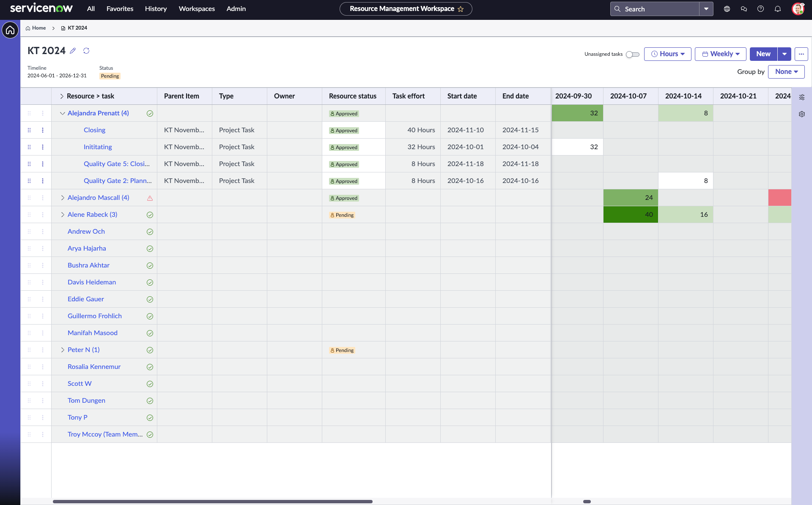
Task: Open the Workspaces menu
Action: click(197, 9)
